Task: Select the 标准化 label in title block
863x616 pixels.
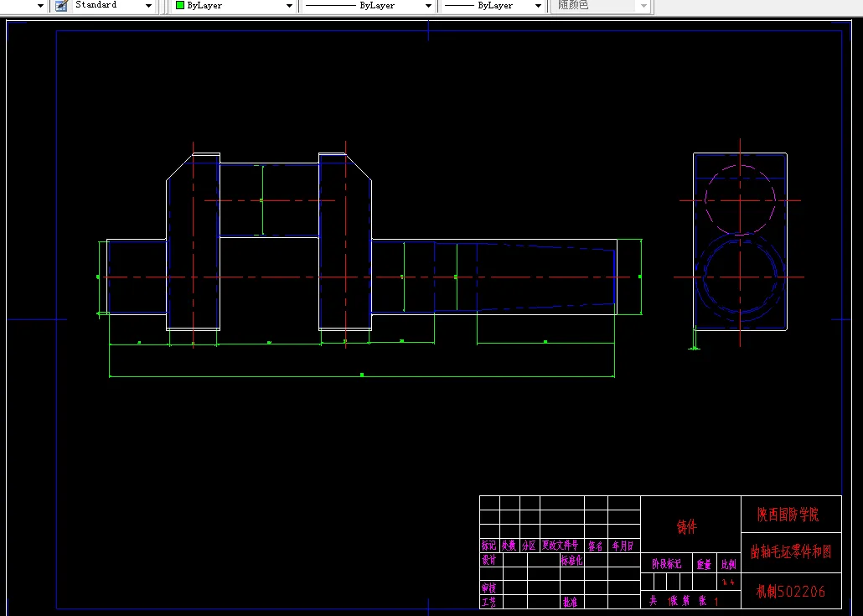Action: [x=572, y=561]
